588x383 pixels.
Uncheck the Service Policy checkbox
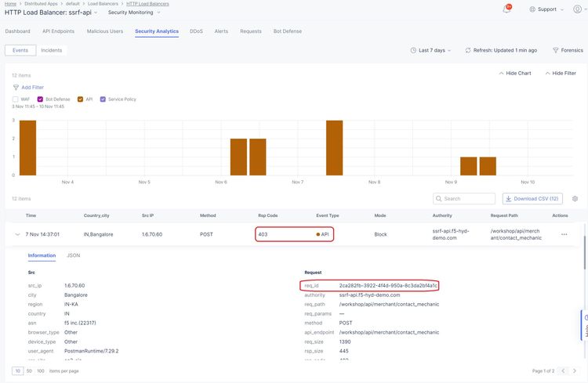(103, 99)
